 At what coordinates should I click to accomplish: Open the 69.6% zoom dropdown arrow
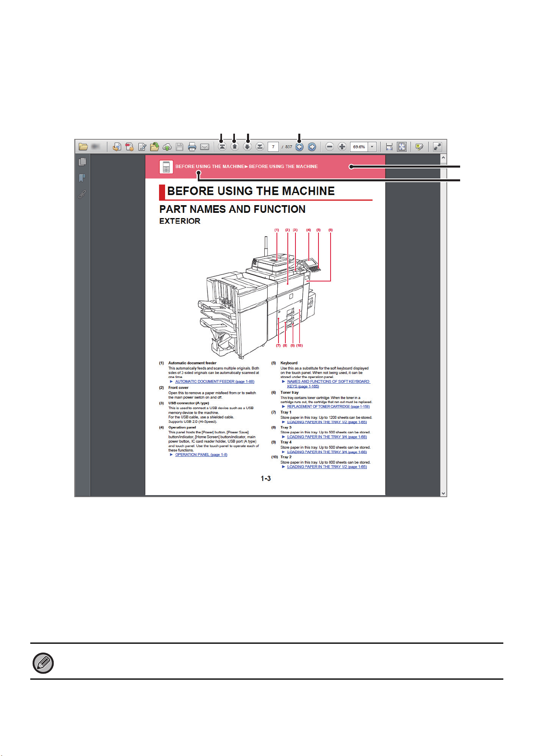coord(372,147)
